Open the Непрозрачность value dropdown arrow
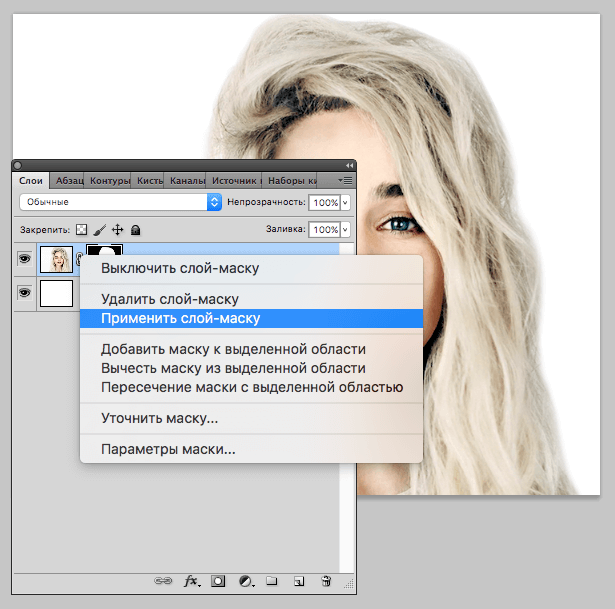615x609 pixels. click(345, 203)
